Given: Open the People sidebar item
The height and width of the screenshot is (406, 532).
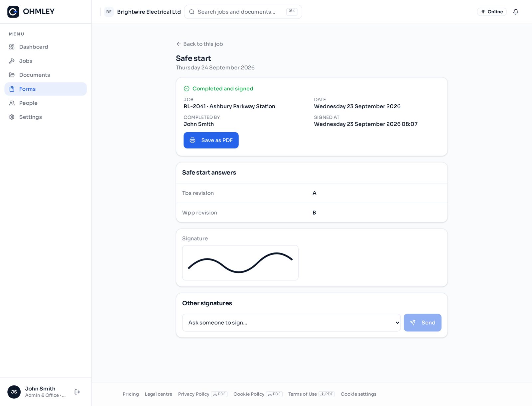Looking at the screenshot, I should (46, 103).
